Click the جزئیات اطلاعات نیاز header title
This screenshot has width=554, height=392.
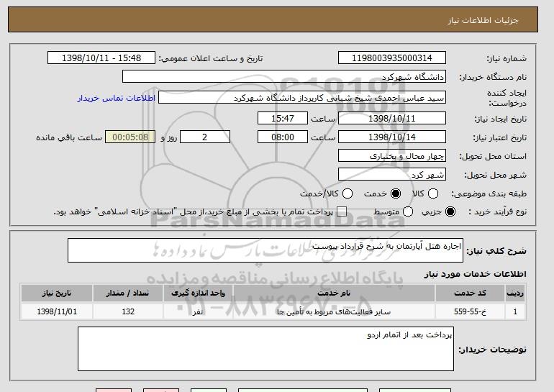pyautogui.click(x=483, y=20)
